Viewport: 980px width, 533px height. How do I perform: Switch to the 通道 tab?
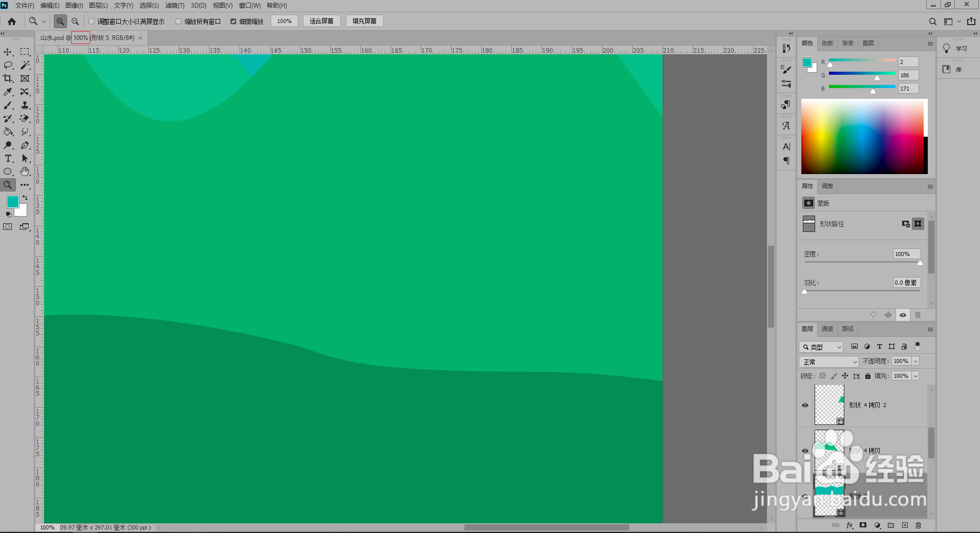pyautogui.click(x=827, y=328)
